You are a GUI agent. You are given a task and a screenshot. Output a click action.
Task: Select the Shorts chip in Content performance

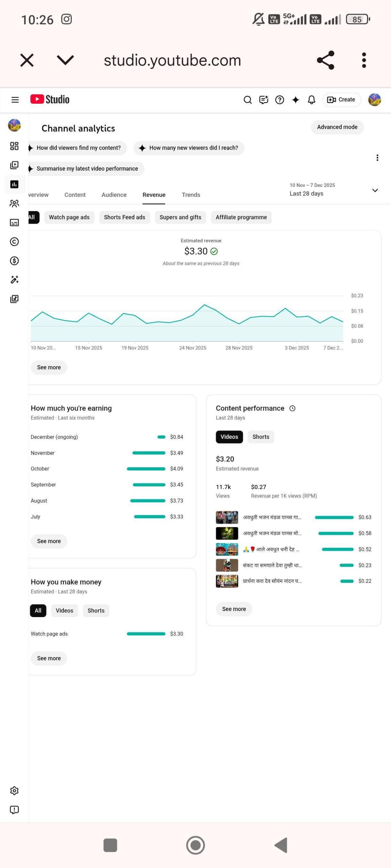(x=261, y=437)
